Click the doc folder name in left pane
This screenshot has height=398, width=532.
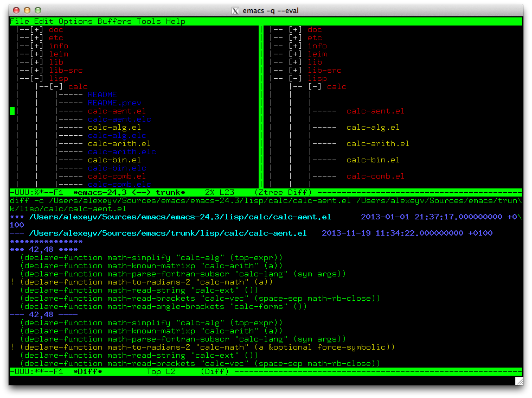pyautogui.click(x=56, y=29)
